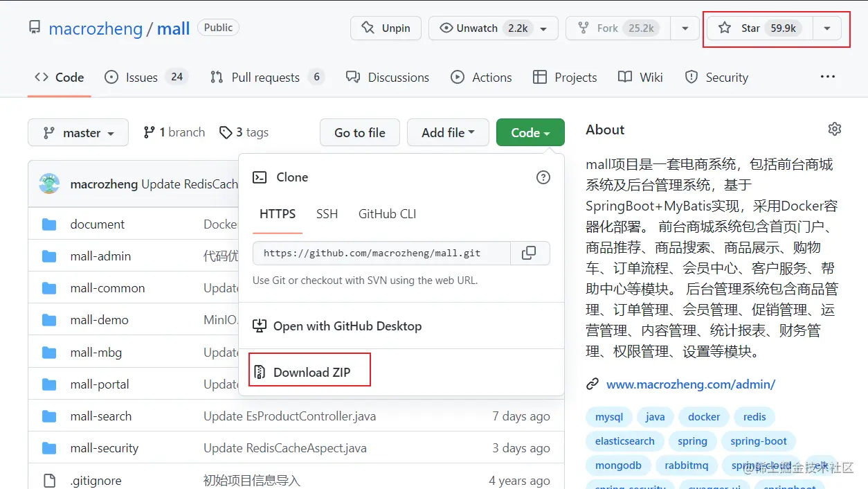Open the macrozheng owner link
Viewport: 868px width, 489px height.
[x=96, y=28]
